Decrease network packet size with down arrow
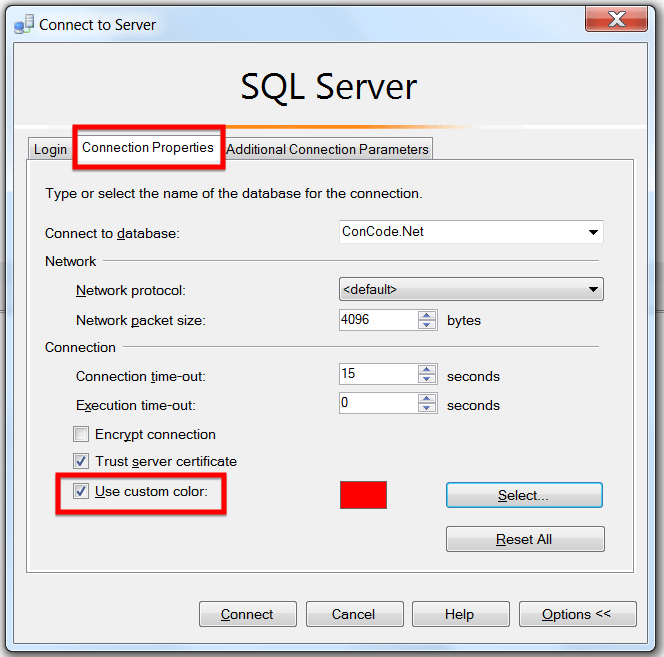Image resolution: width=664 pixels, height=657 pixels. pos(427,325)
